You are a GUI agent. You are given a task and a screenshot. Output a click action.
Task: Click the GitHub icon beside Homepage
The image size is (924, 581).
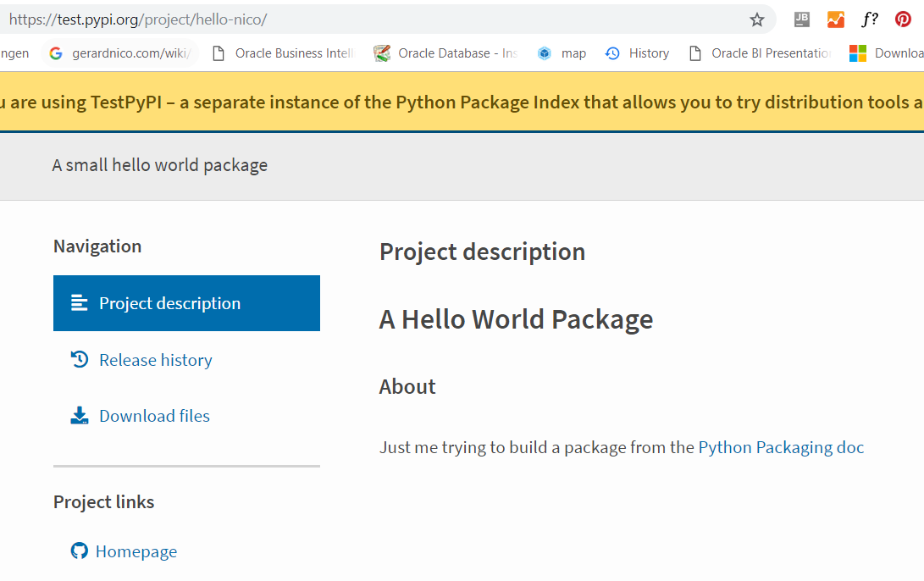79,551
